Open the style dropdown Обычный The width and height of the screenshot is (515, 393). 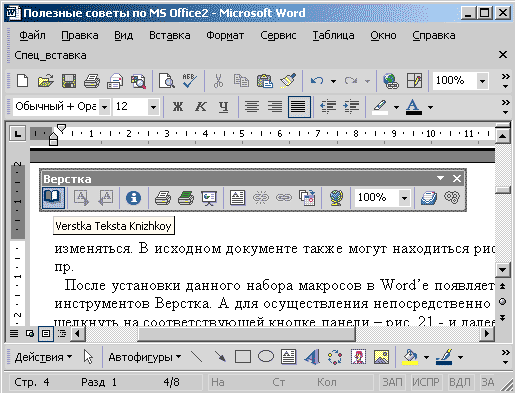pos(104,107)
